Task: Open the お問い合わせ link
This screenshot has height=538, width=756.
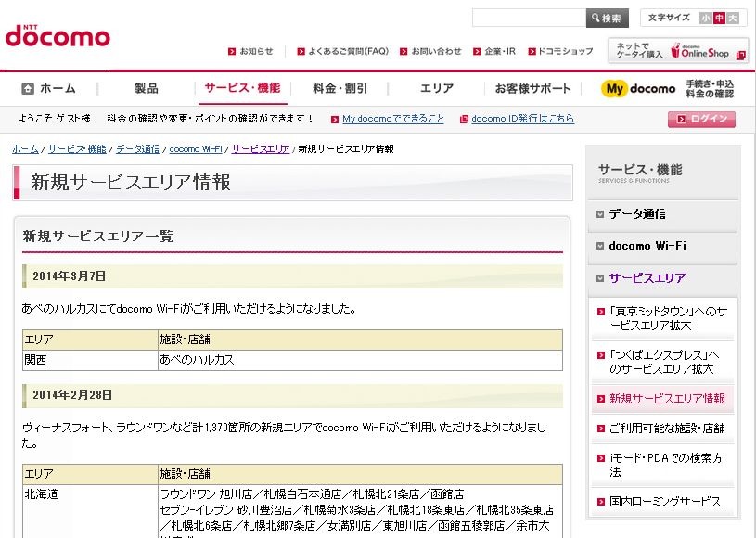Action: 436,51
